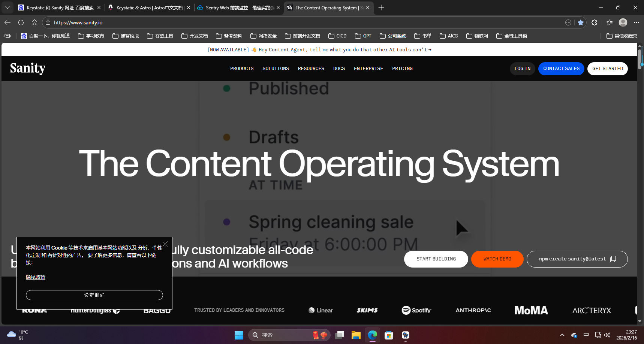Viewport: 644px width, 344px height.
Task: Close the Sentry Web tab
Action: (278, 7)
